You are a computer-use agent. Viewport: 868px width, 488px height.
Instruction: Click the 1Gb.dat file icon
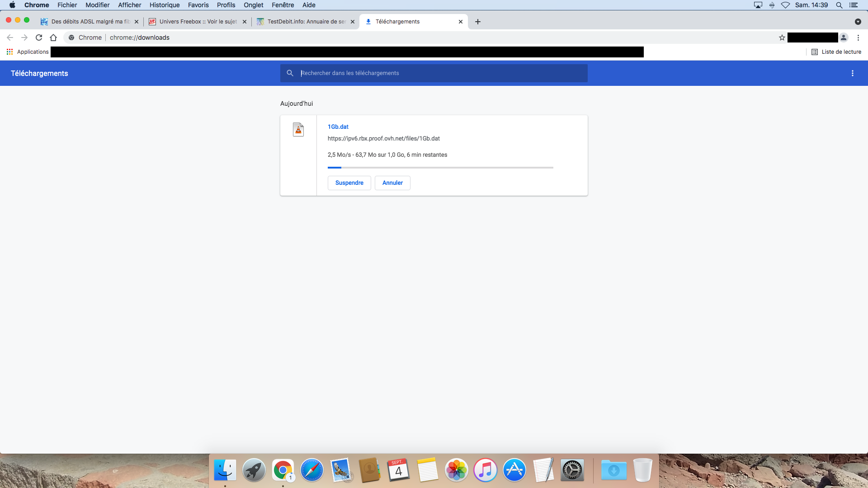coord(298,130)
